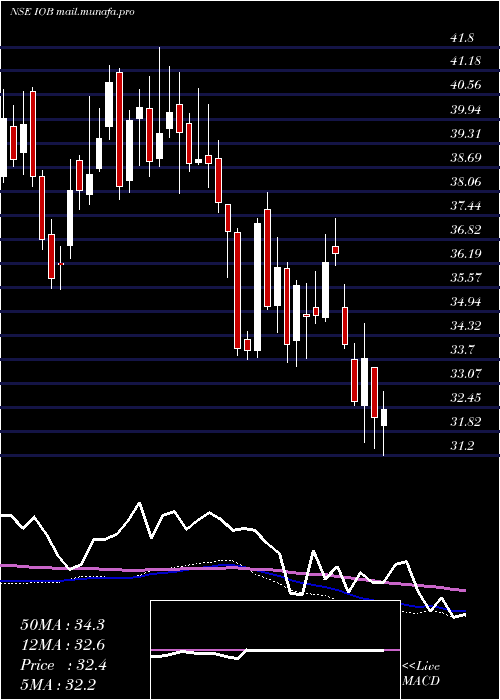Click the NSE IOB mail.munafa.pro title text
Viewport: 500px width, 700px height.
tap(71, 12)
